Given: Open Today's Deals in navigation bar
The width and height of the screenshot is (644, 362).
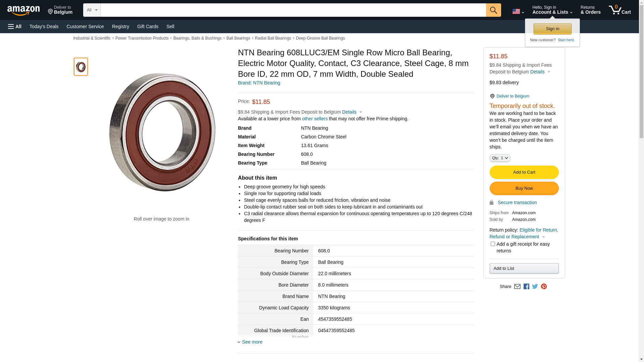Looking at the screenshot, I should [x=44, y=26].
